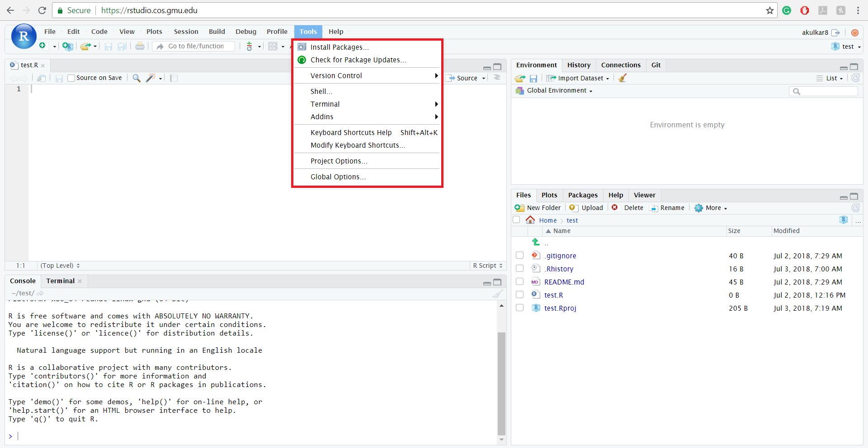This screenshot has height=448, width=868.
Task: Click the Show in New Window editor icon
Action: 42,78
